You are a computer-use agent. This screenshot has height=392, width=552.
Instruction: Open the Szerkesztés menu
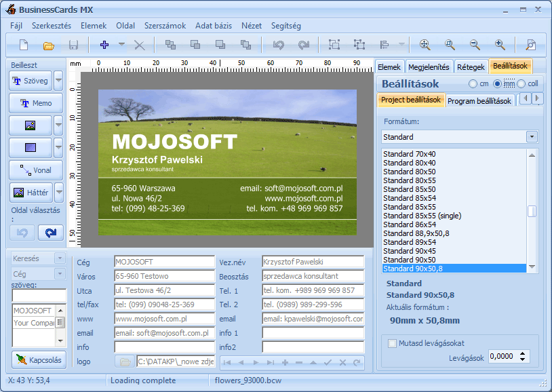52,26
